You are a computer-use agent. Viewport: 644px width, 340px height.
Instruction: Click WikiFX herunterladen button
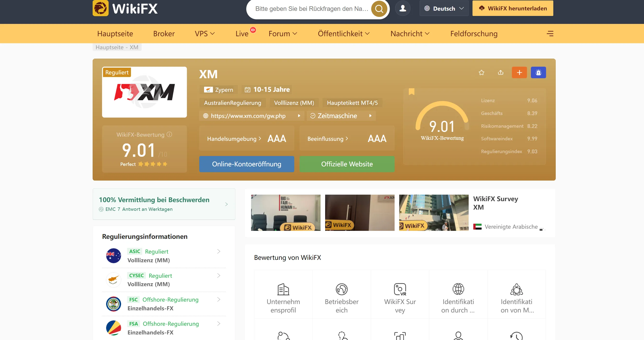(x=513, y=8)
